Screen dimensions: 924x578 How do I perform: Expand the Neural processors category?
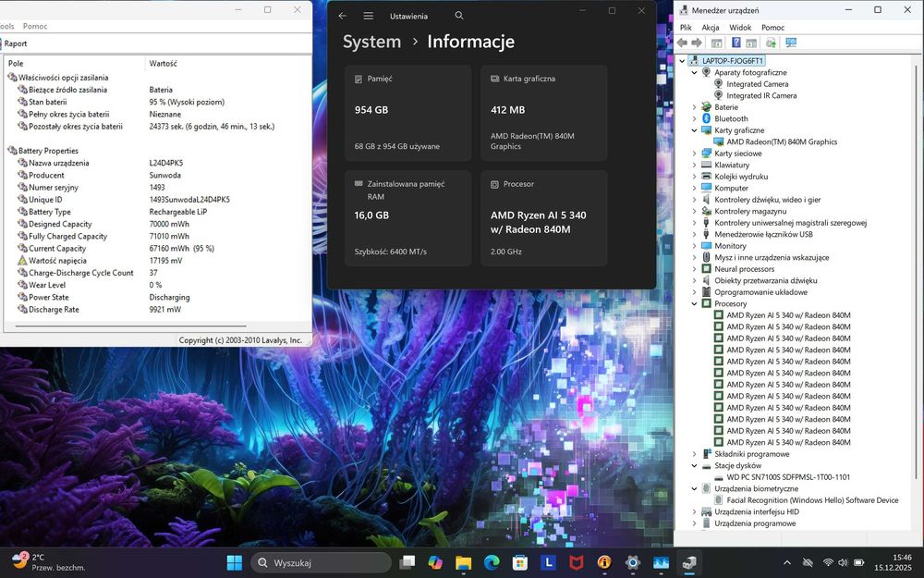point(694,269)
